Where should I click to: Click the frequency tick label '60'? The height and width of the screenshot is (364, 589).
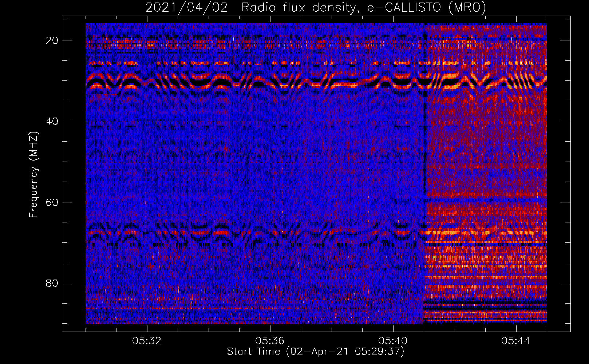pos(52,202)
